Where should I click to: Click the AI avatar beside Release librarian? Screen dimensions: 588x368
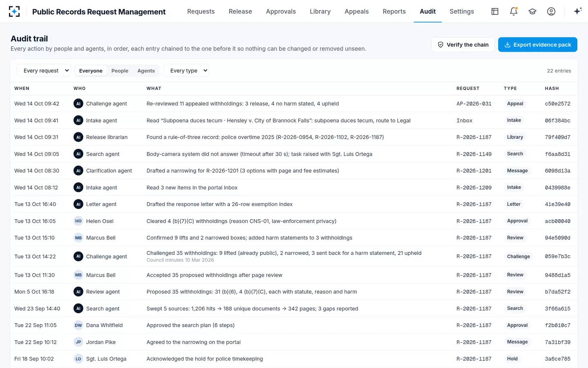[x=78, y=137]
